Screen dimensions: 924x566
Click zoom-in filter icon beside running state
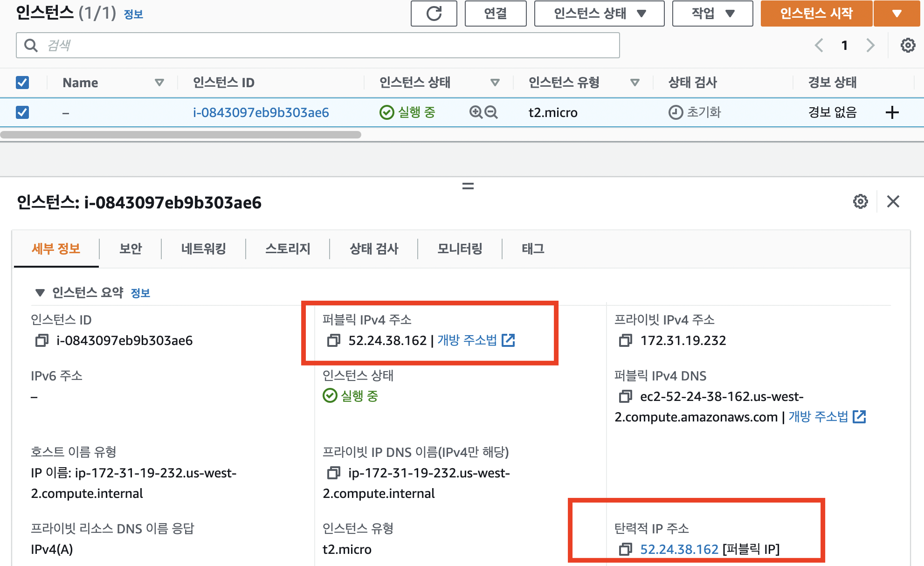[476, 112]
